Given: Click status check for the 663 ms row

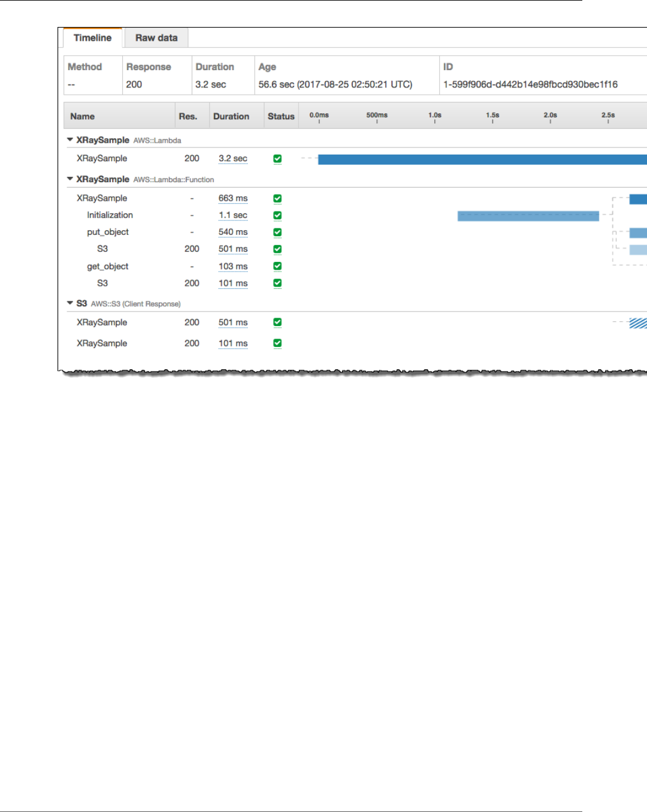Looking at the screenshot, I should click(x=277, y=198).
